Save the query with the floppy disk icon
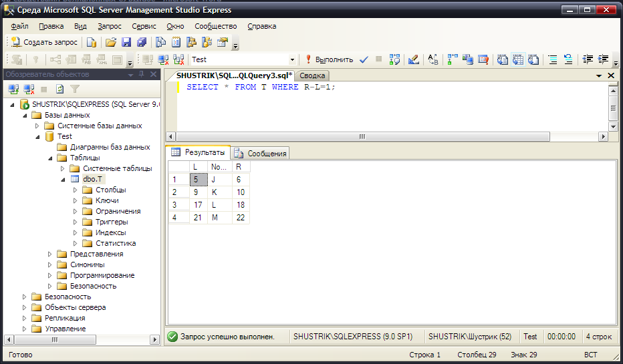This screenshot has width=623, height=364. click(126, 42)
